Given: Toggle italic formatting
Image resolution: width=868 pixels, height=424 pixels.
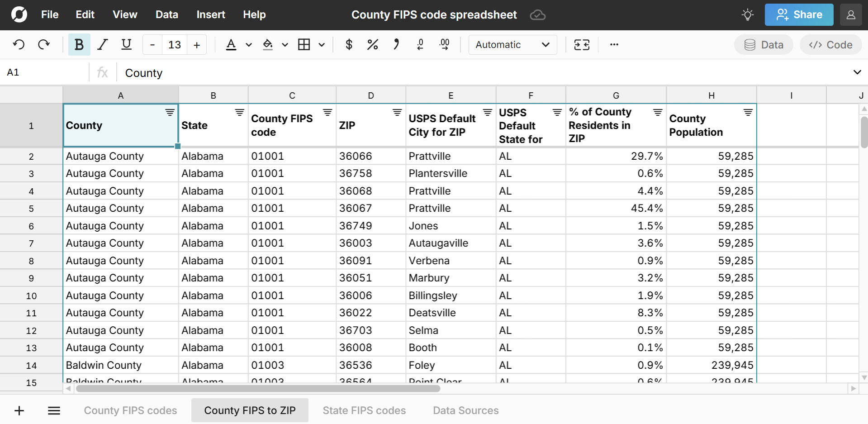Looking at the screenshot, I should (103, 44).
